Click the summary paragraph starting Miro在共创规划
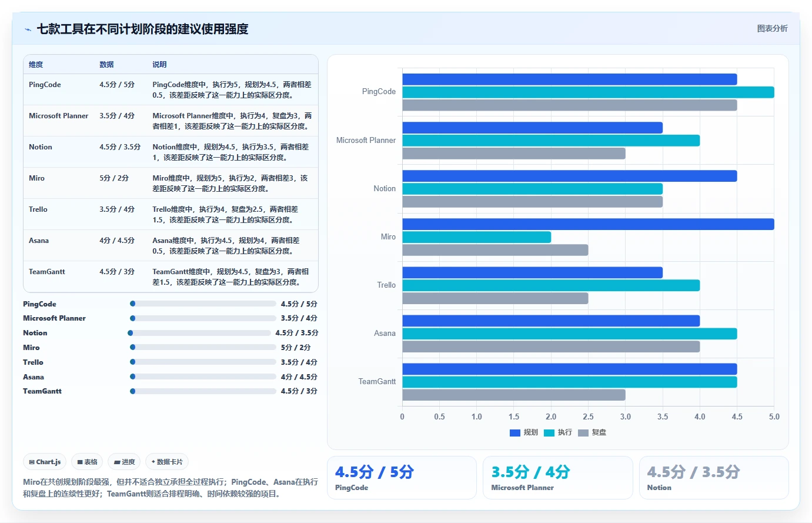This screenshot has width=812, height=523. [x=171, y=488]
